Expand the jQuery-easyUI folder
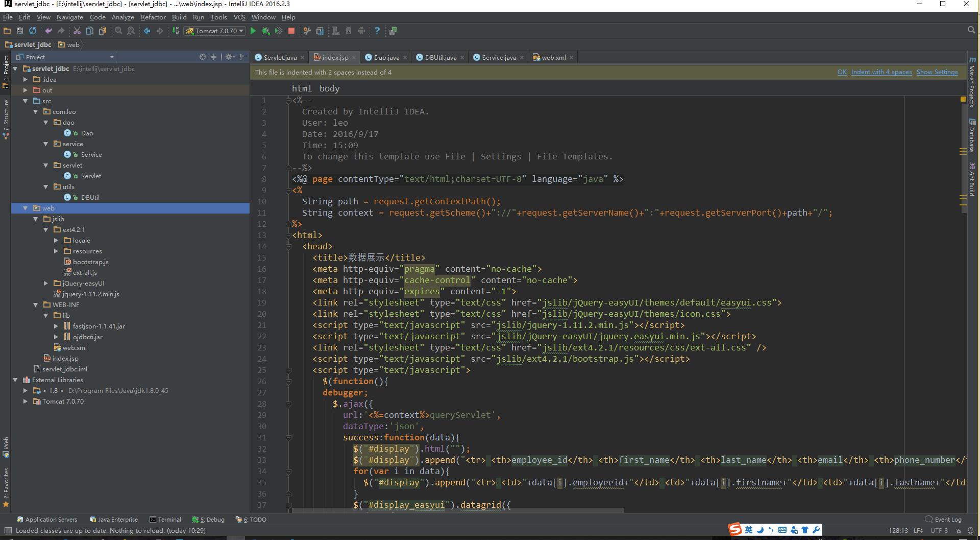 tap(46, 283)
